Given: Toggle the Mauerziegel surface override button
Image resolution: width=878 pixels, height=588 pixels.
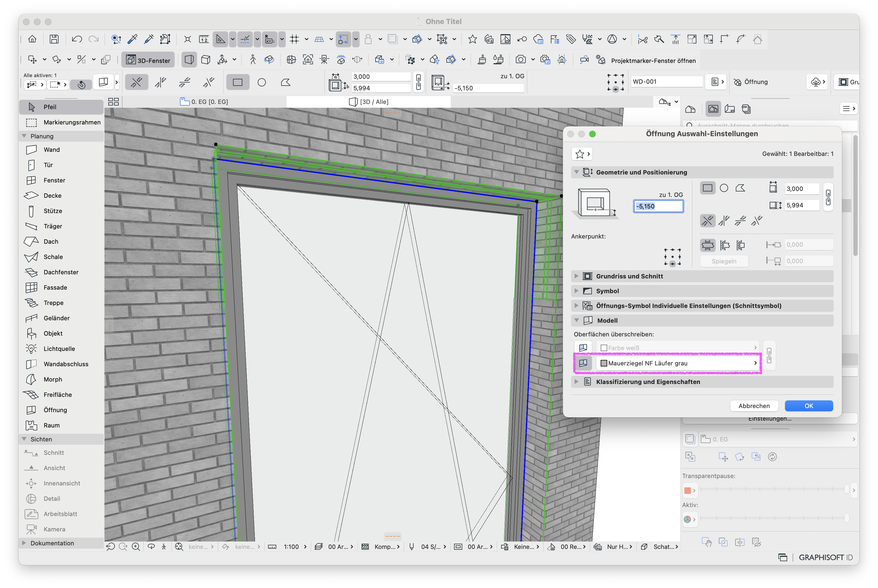Looking at the screenshot, I should pyautogui.click(x=583, y=363).
